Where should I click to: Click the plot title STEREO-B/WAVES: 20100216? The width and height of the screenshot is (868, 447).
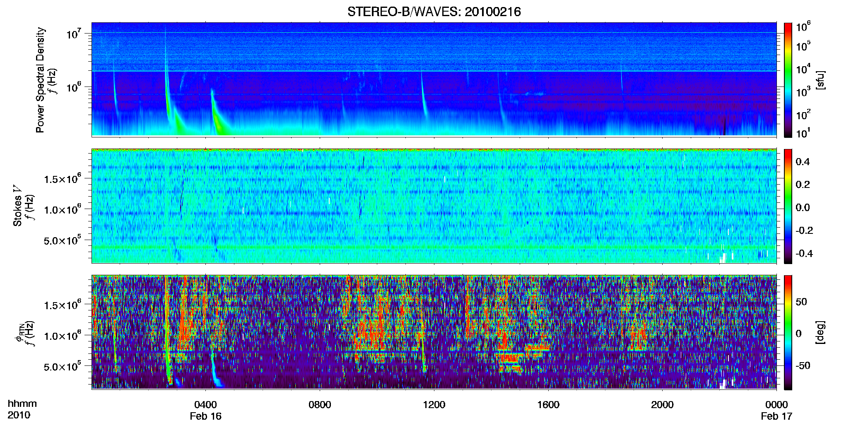[x=434, y=12]
